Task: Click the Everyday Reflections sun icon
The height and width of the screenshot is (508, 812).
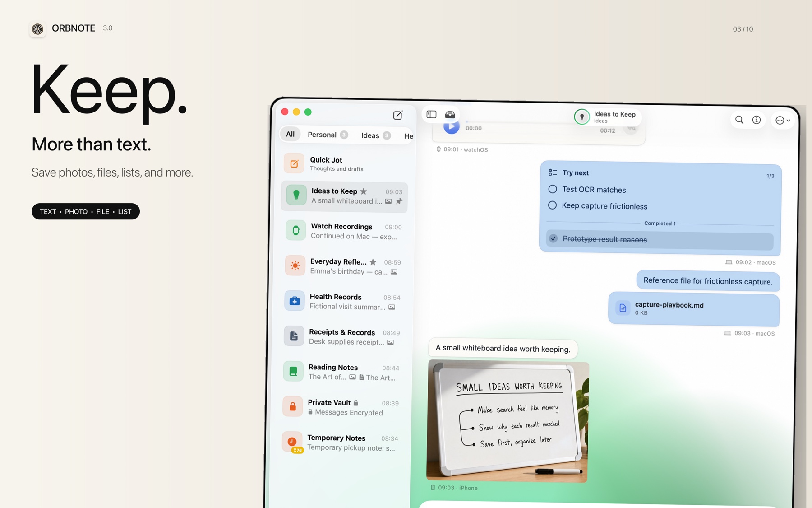Action: (295, 266)
